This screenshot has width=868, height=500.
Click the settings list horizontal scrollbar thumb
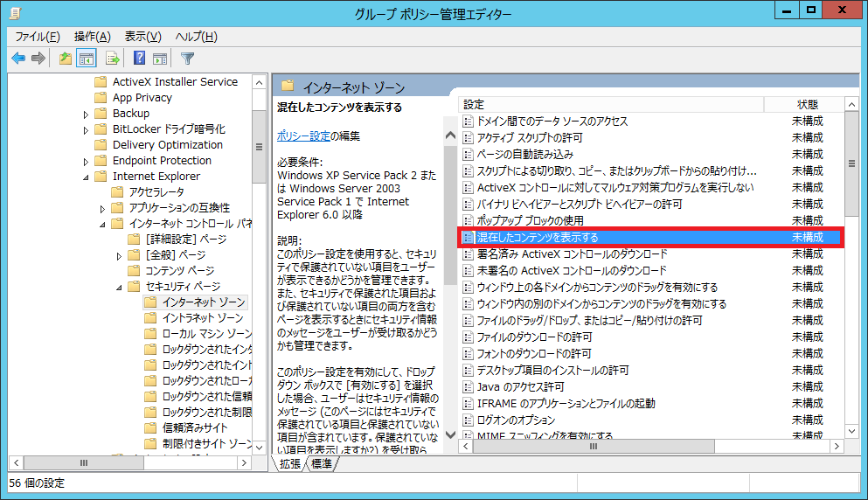tap(594, 447)
